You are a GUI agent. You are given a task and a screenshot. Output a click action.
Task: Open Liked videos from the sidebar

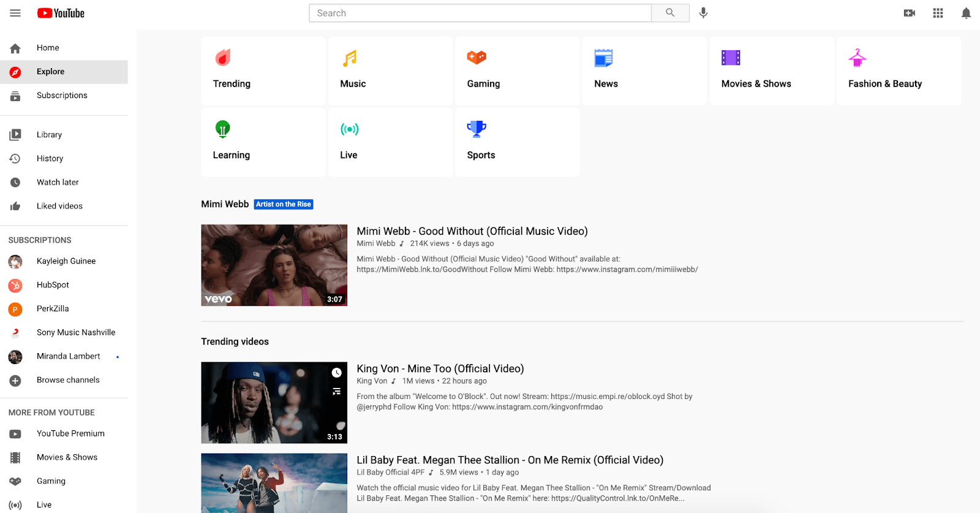[x=64, y=207]
